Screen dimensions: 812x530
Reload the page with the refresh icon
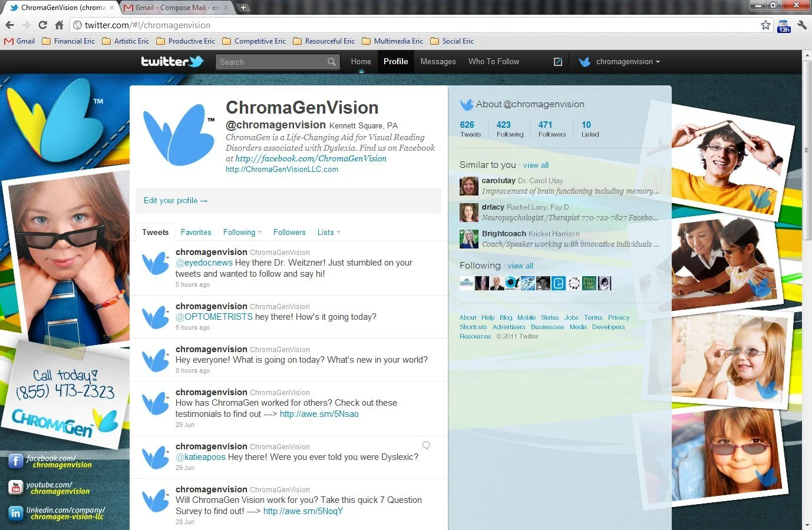click(42, 25)
